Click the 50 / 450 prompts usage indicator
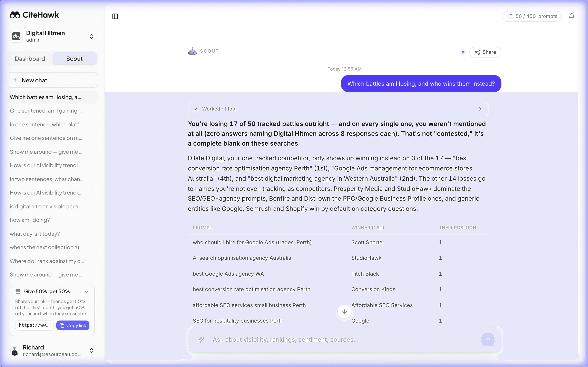 [532, 16]
